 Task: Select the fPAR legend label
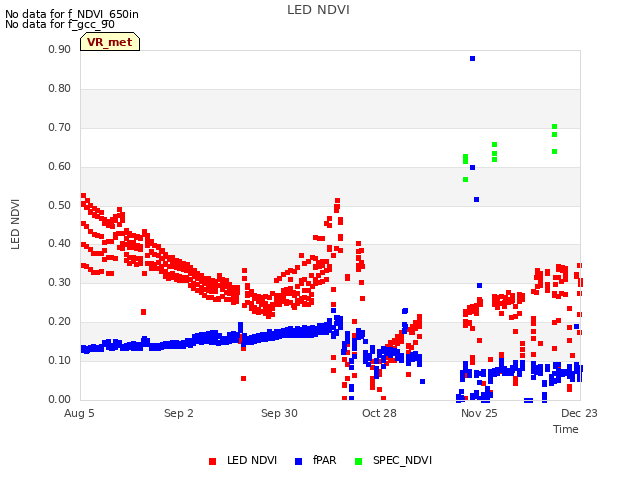(324, 460)
